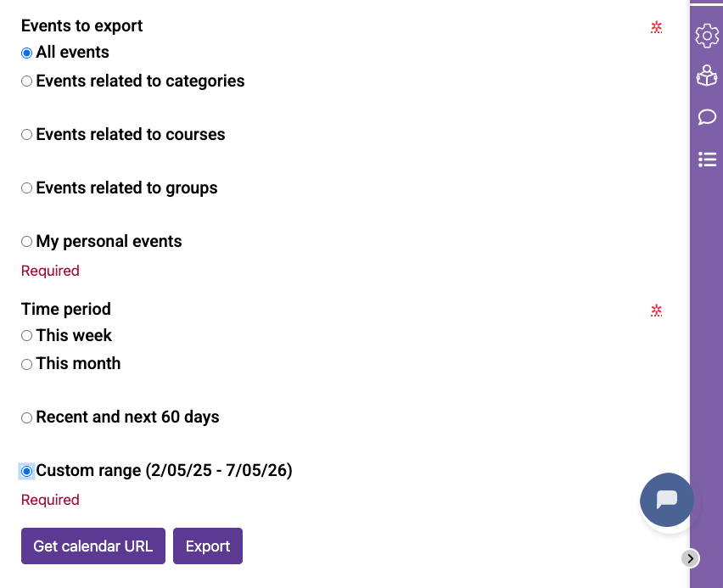The height and width of the screenshot is (588, 723).
Task: Click the Get calendar URL button
Action: [x=93, y=546]
